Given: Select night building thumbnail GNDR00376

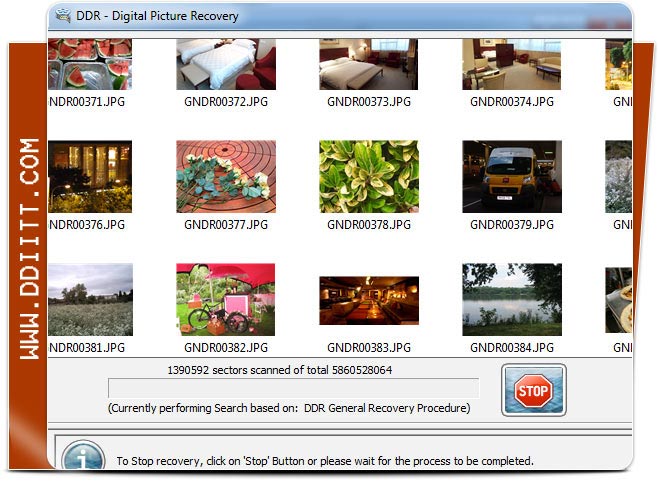Looking at the screenshot, I should 90,177.
